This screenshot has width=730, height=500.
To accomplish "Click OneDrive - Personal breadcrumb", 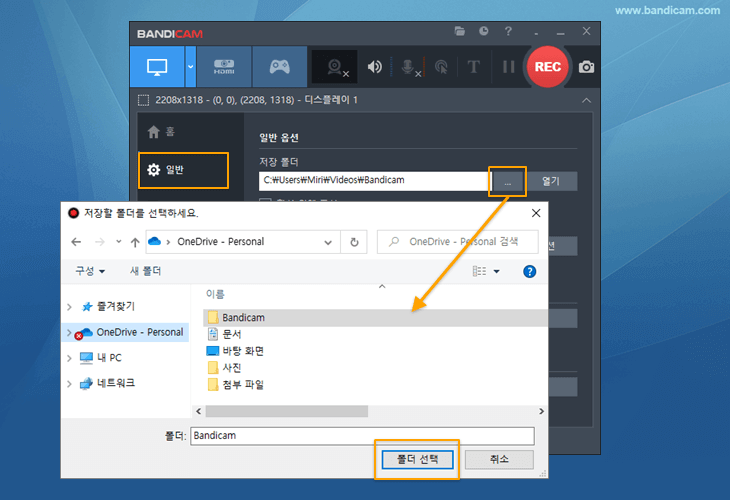I will pyautogui.click(x=221, y=242).
